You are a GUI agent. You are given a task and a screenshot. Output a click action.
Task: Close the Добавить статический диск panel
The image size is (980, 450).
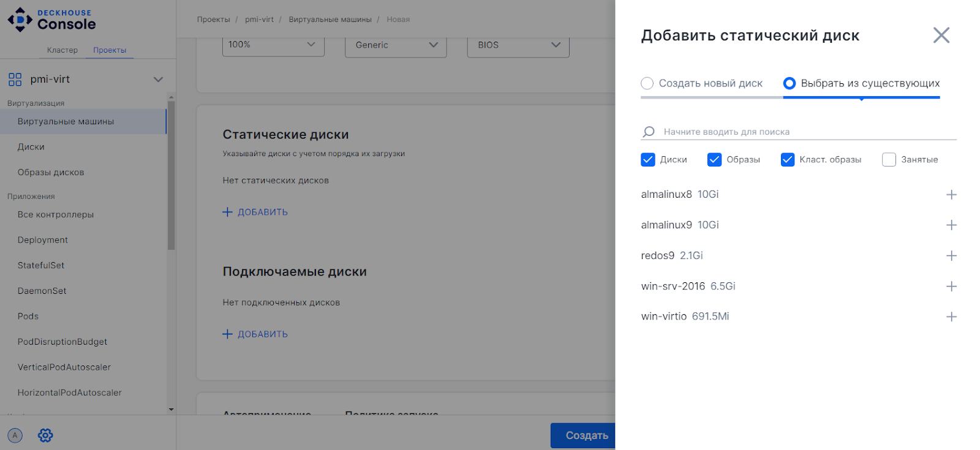coord(941,36)
